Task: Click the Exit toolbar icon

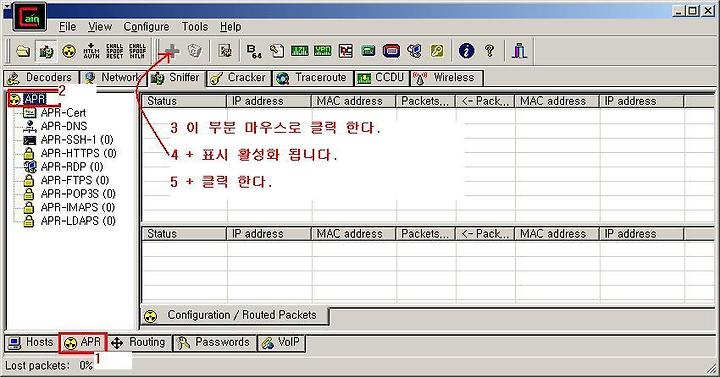Action: click(x=519, y=51)
